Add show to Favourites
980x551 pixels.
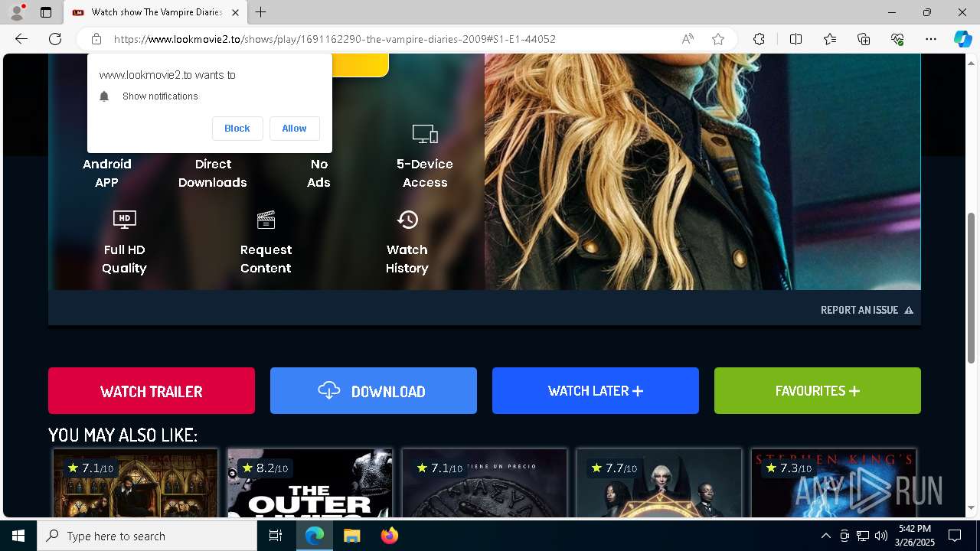click(x=818, y=391)
